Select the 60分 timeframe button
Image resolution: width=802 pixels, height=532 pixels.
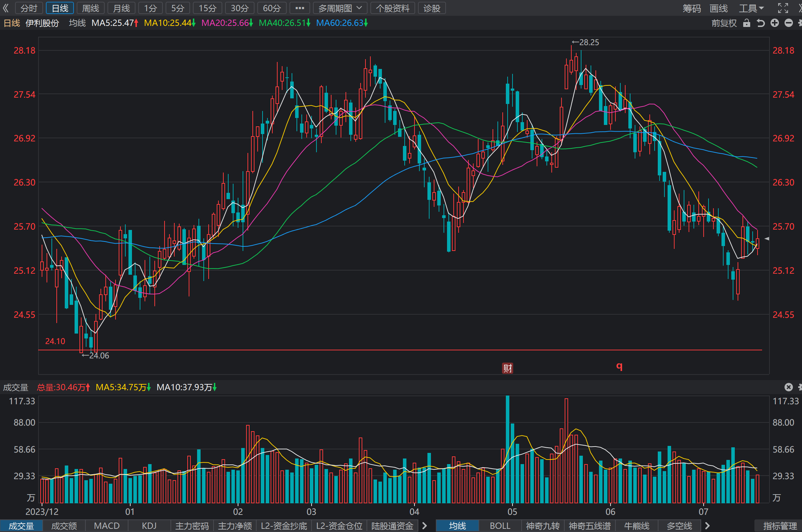pos(272,8)
